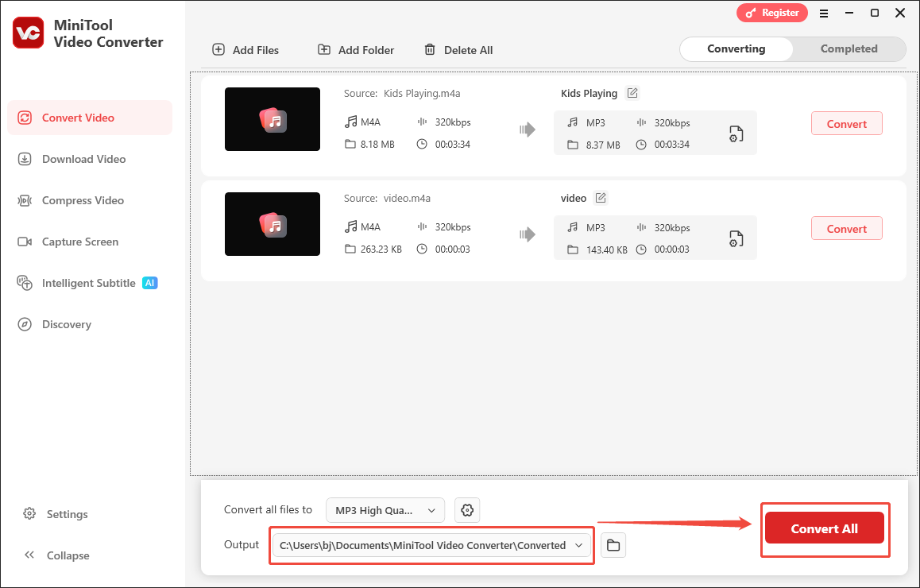This screenshot has height=588, width=920.
Task: Open the quick settings gear beside format dropdown
Action: tap(467, 510)
